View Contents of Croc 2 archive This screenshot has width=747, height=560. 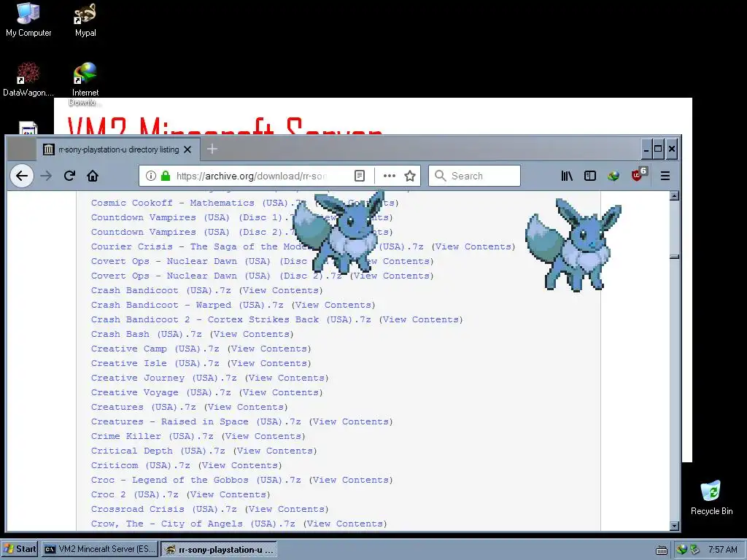click(228, 495)
